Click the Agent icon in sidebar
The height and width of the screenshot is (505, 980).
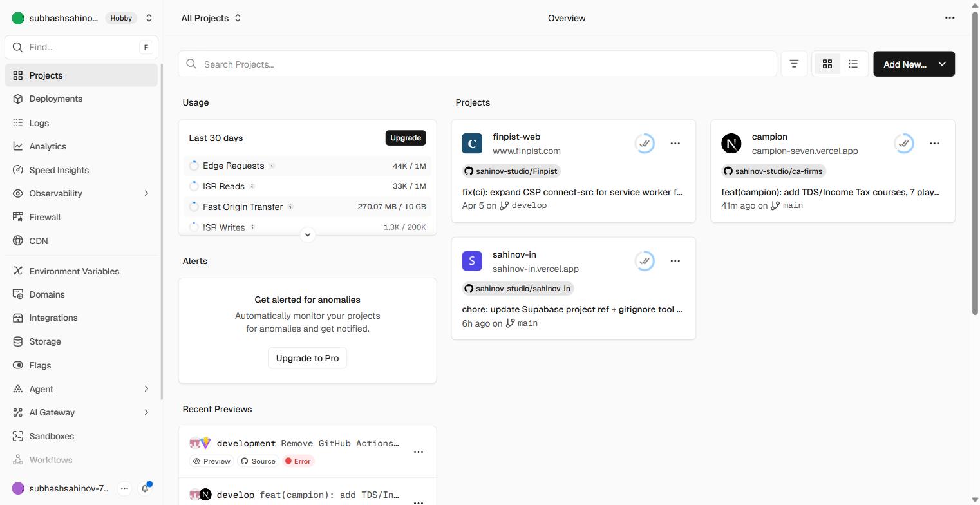click(18, 389)
